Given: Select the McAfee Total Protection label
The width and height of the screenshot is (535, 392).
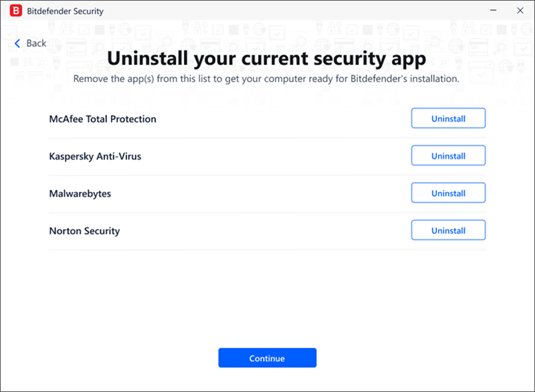Looking at the screenshot, I should [x=103, y=118].
